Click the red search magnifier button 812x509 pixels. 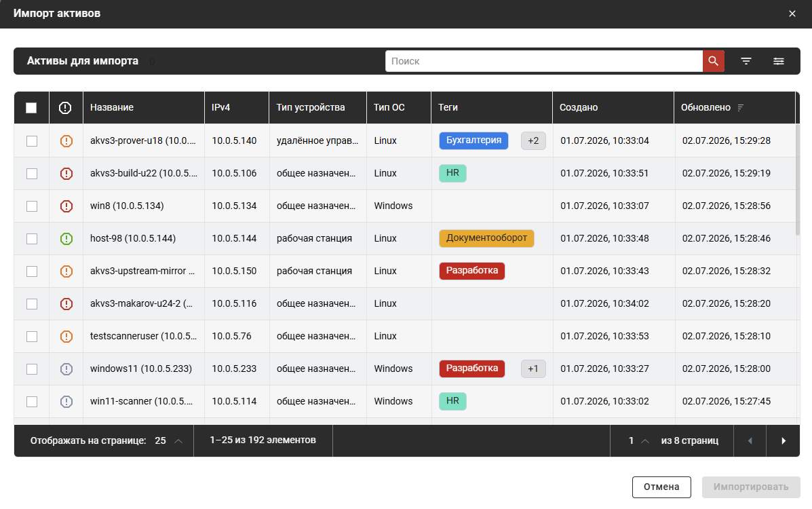[713, 61]
